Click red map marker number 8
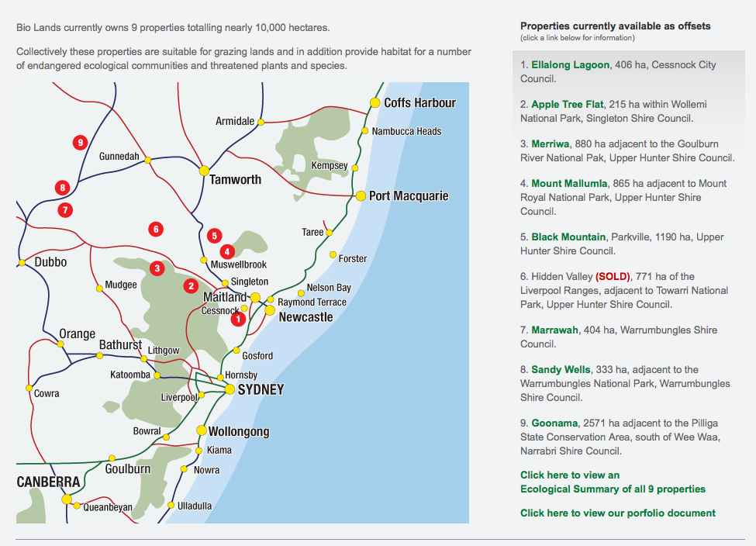The width and height of the screenshot is (756, 546). point(63,187)
